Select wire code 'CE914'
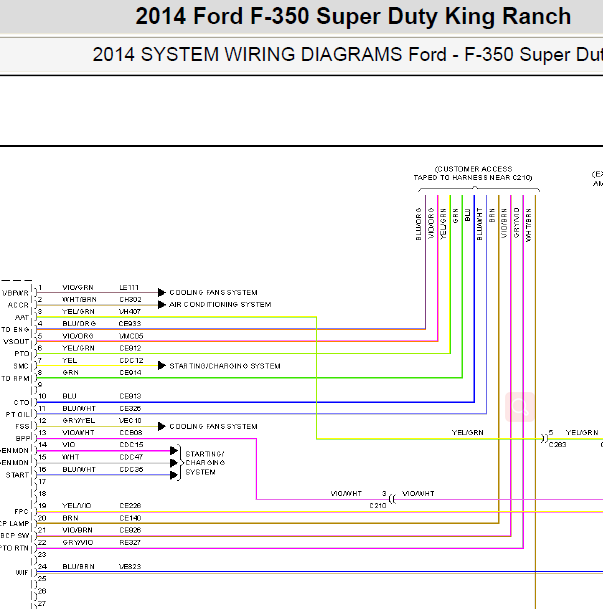Viewport: 603px width, 609px height. (x=130, y=372)
